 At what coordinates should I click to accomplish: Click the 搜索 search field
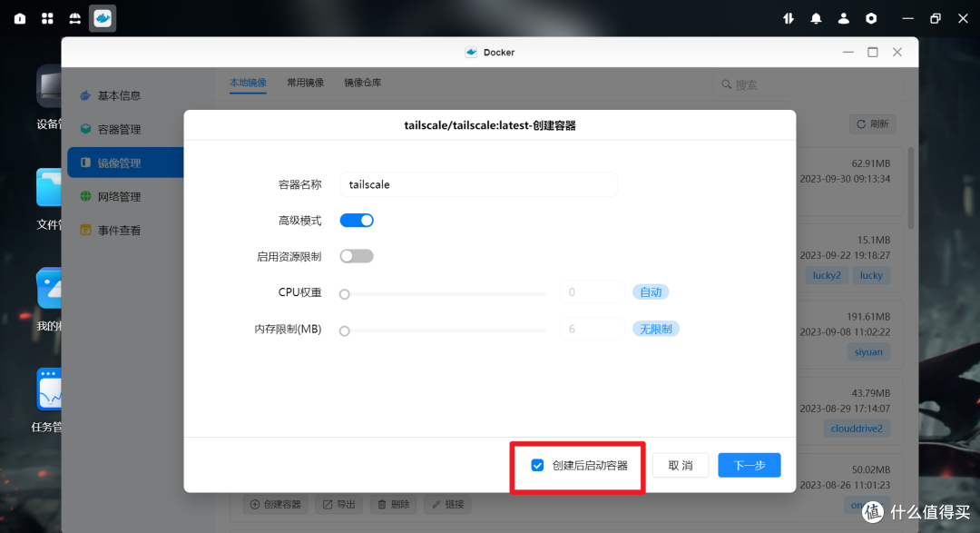click(x=808, y=84)
